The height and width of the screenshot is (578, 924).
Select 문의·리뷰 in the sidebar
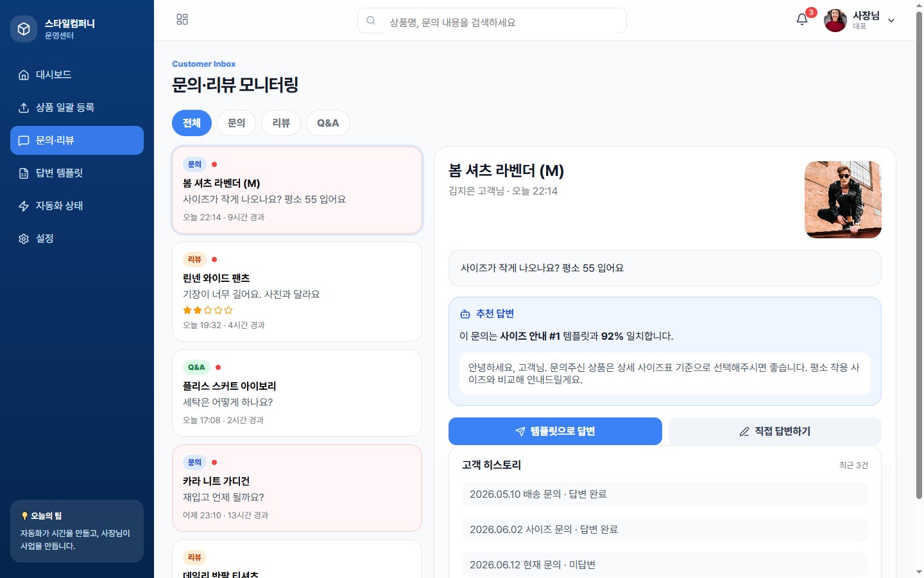tap(77, 140)
